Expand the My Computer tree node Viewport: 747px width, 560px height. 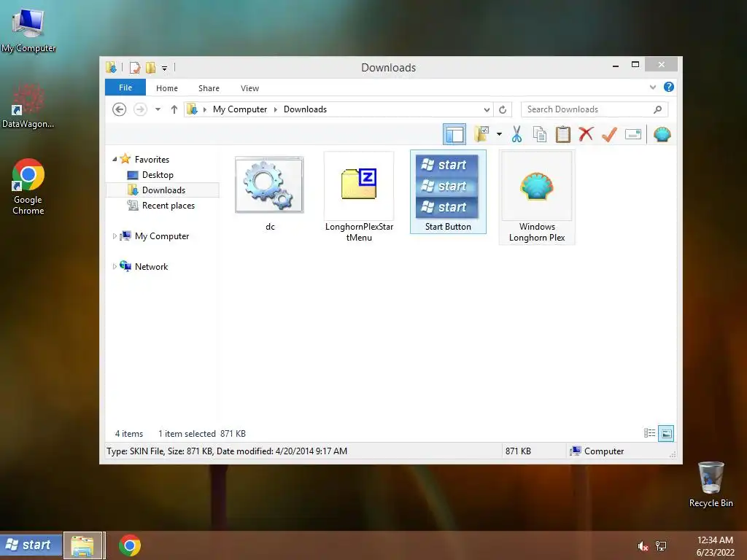(x=115, y=236)
